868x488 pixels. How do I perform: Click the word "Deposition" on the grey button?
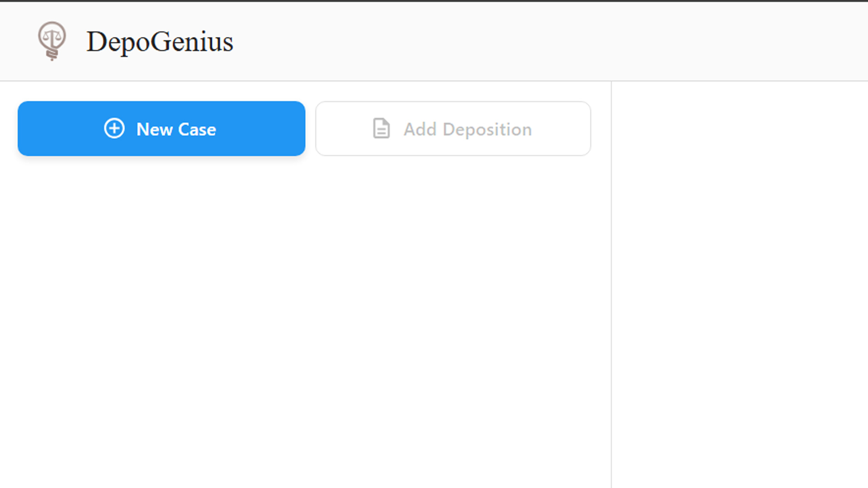pyautogui.click(x=487, y=130)
